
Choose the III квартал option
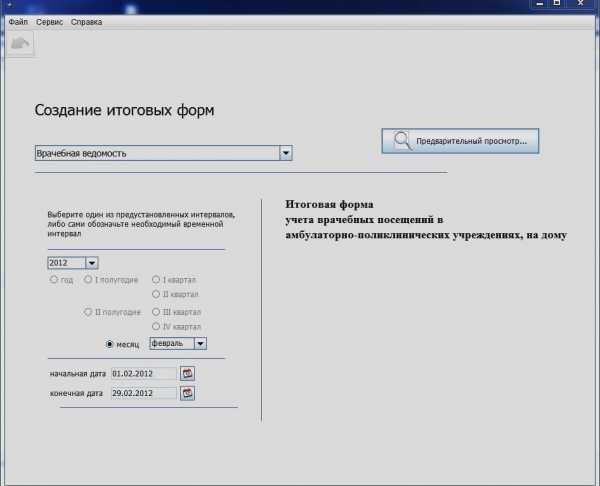point(155,312)
